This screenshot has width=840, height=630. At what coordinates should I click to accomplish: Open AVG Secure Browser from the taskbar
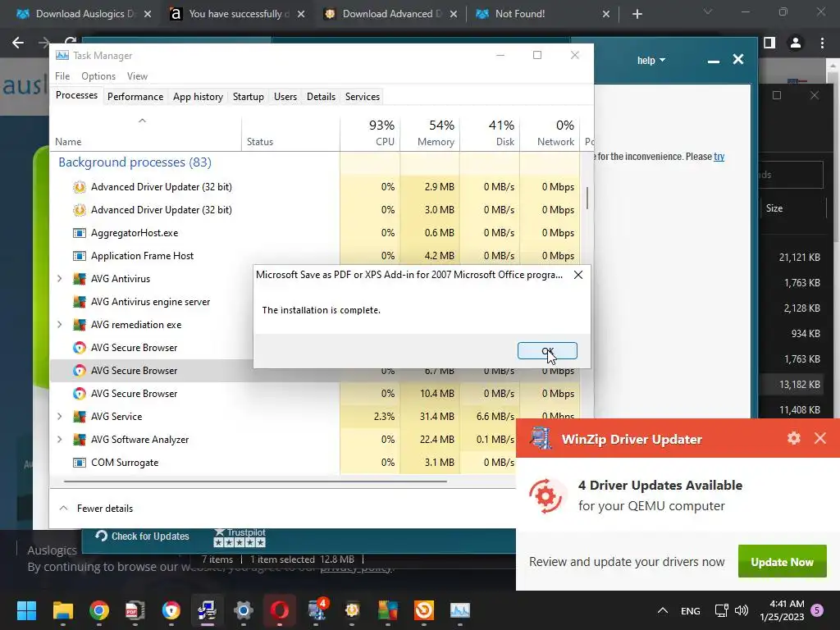171,610
